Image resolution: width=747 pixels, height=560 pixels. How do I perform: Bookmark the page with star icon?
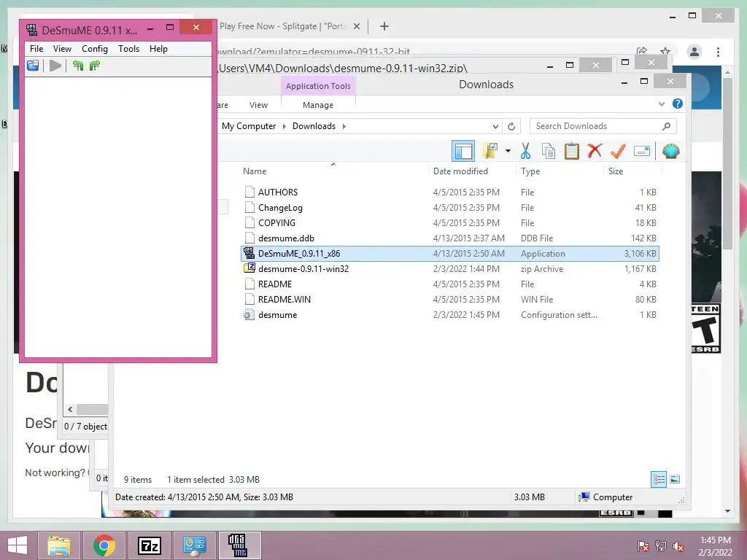[665, 52]
